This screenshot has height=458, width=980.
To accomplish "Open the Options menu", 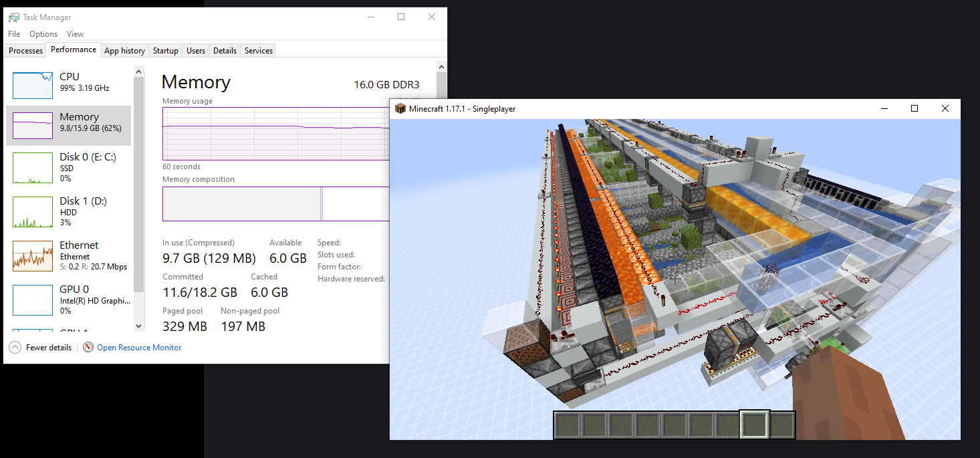I will 43,34.
